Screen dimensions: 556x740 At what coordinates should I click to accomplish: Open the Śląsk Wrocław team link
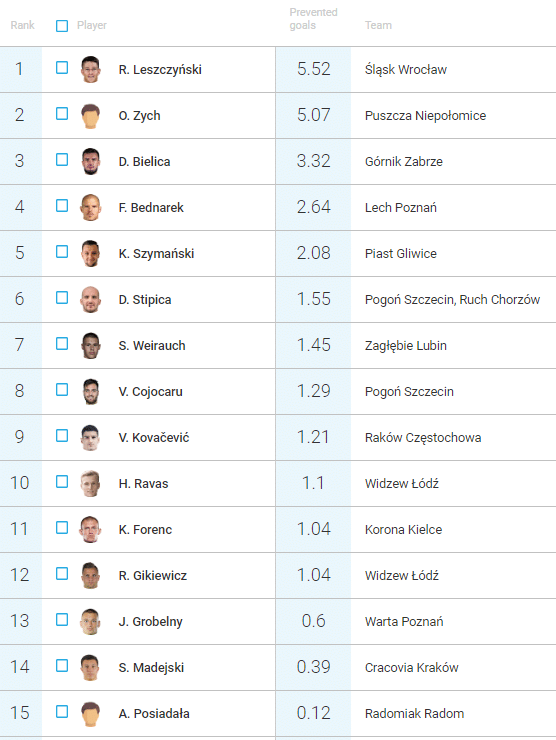click(405, 70)
